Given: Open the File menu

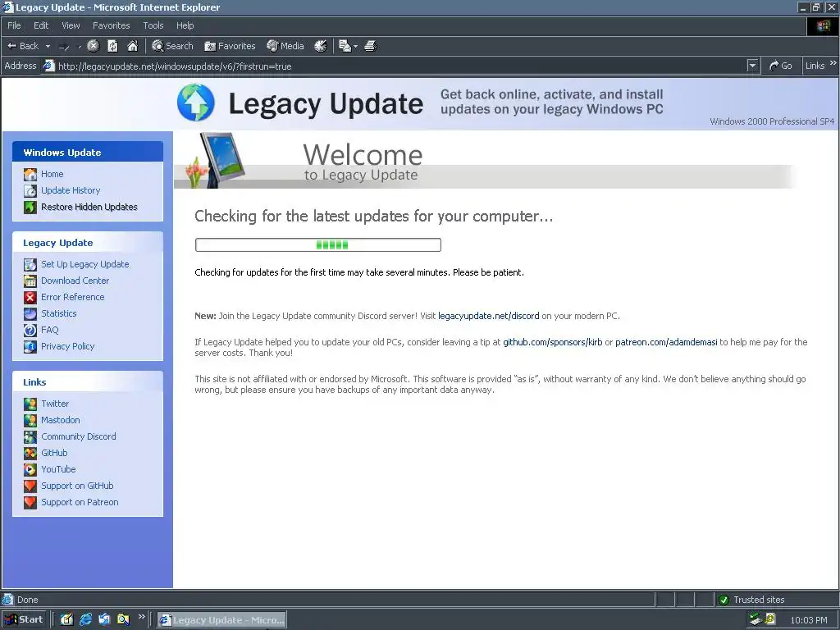Looking at the screenshot, I should click(14, 25).
